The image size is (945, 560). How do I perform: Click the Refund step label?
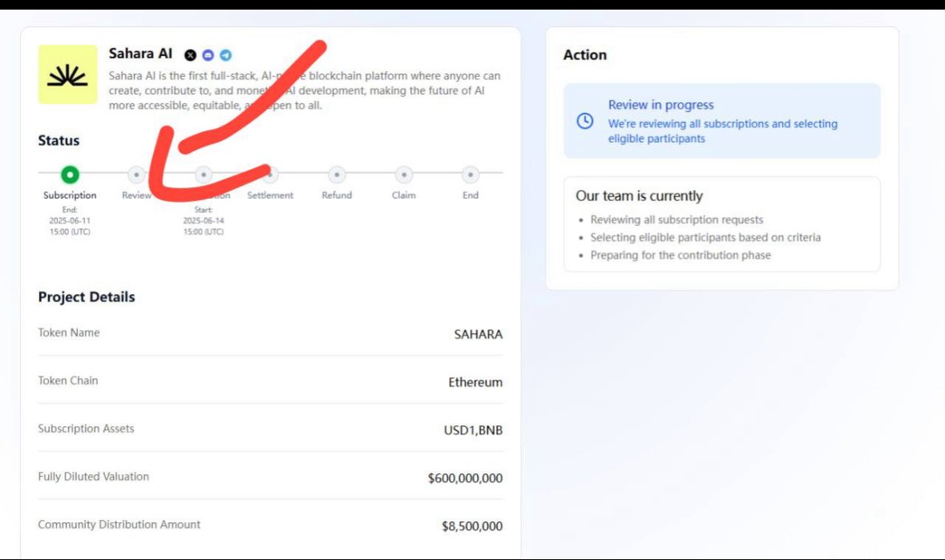coord(337,195)
